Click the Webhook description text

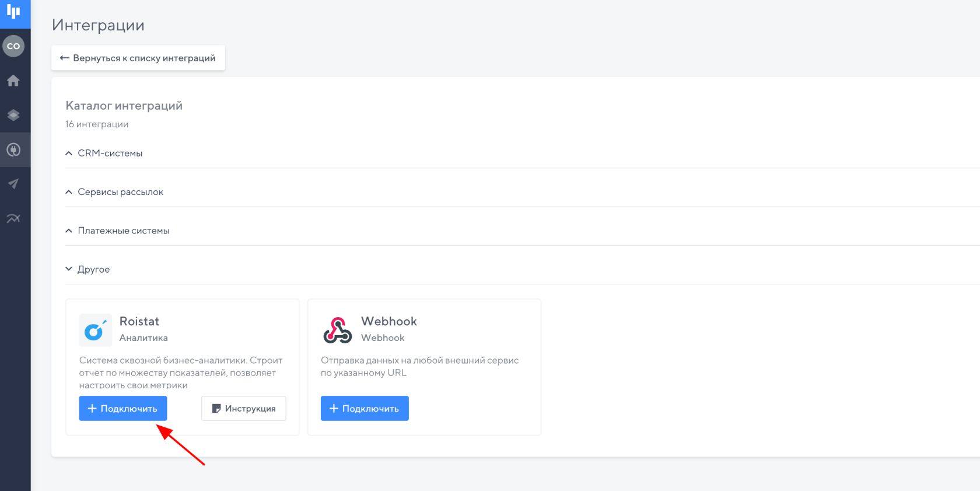coord(419,367)
